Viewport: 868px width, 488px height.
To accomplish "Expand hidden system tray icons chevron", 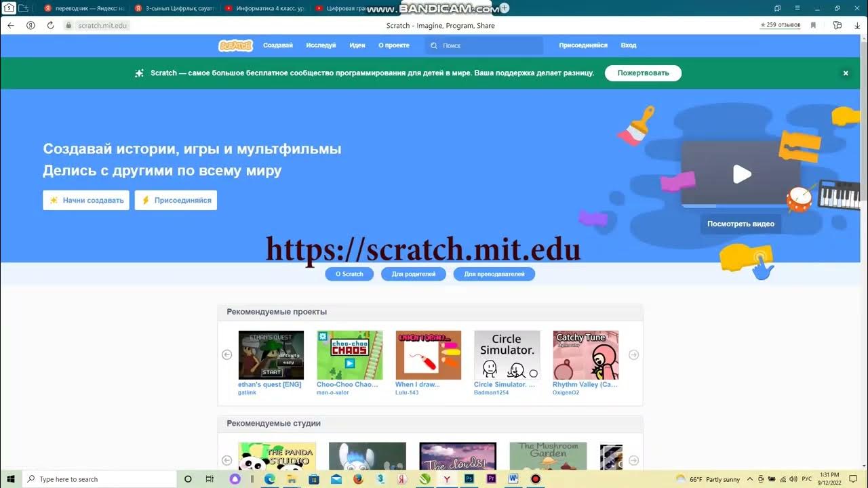I will pos(750,479).
